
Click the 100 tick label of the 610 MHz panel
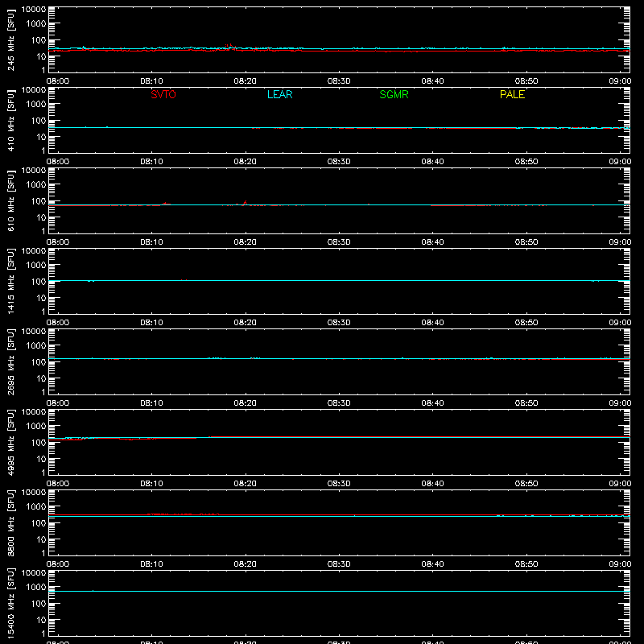[x=39, y=200]
